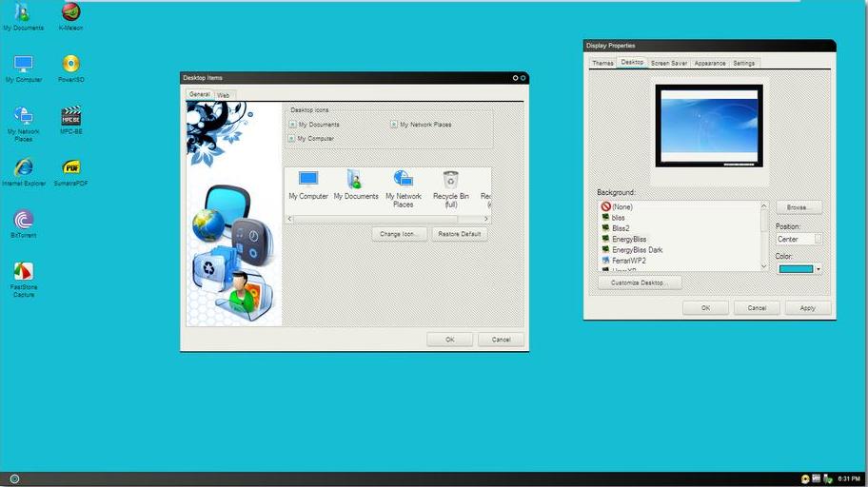Select the lowercase "bliss" background entry

tap(619, 218)
